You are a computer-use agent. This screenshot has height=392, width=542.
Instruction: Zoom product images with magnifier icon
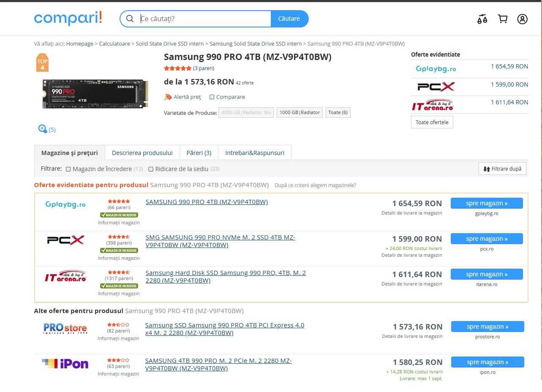click(42, 129)
